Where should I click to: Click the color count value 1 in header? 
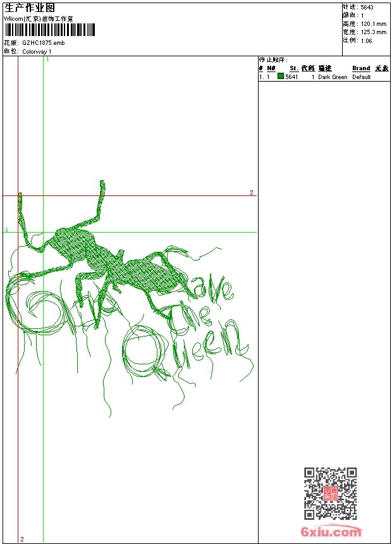pyautogui.click(x=362, y=16)
